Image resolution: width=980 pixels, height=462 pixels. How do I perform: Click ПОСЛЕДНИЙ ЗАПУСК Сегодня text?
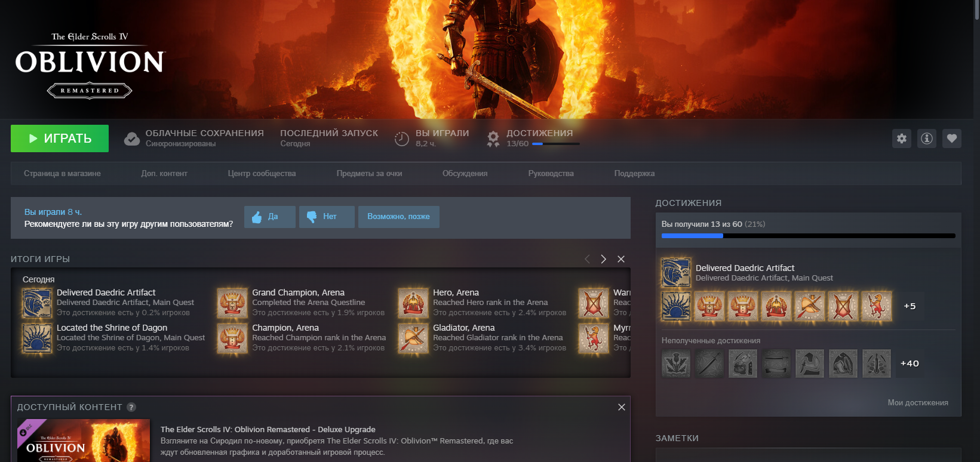tap(329, 138)
